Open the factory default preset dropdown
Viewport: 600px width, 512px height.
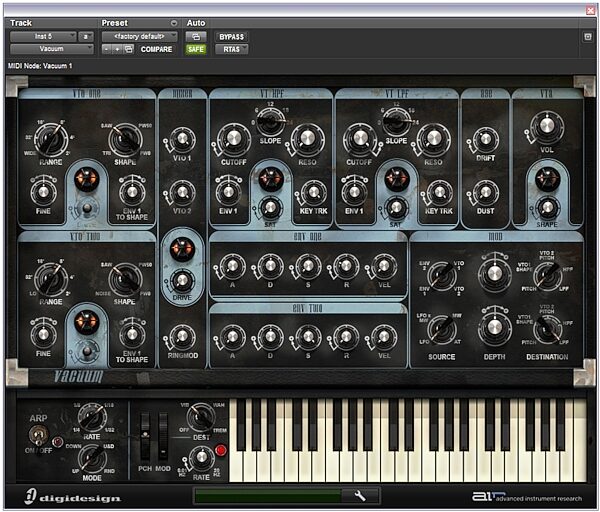click(139, 36)
